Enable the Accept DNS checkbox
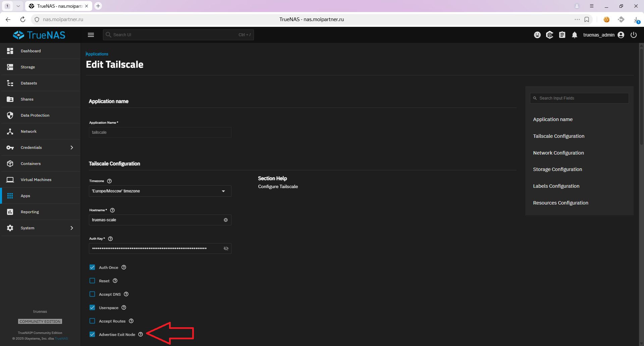The width and height of the screenshot is (644, 346). pos(92,294)
